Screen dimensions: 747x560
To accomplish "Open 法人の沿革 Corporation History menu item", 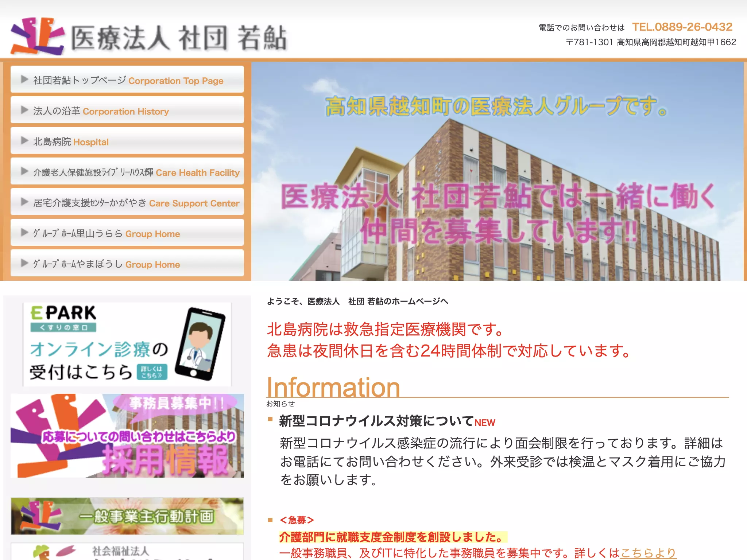I will click(127, 110).
